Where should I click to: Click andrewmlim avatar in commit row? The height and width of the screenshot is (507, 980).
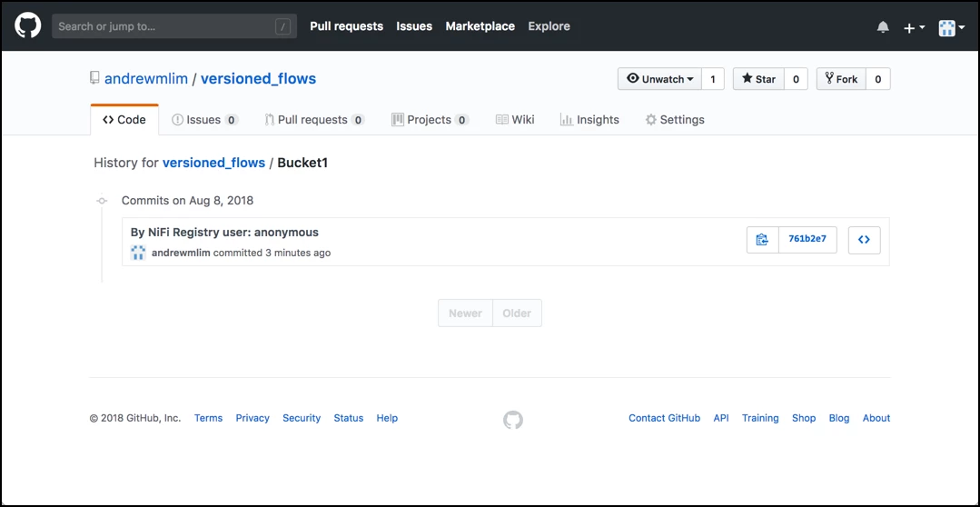click(138, 253)
